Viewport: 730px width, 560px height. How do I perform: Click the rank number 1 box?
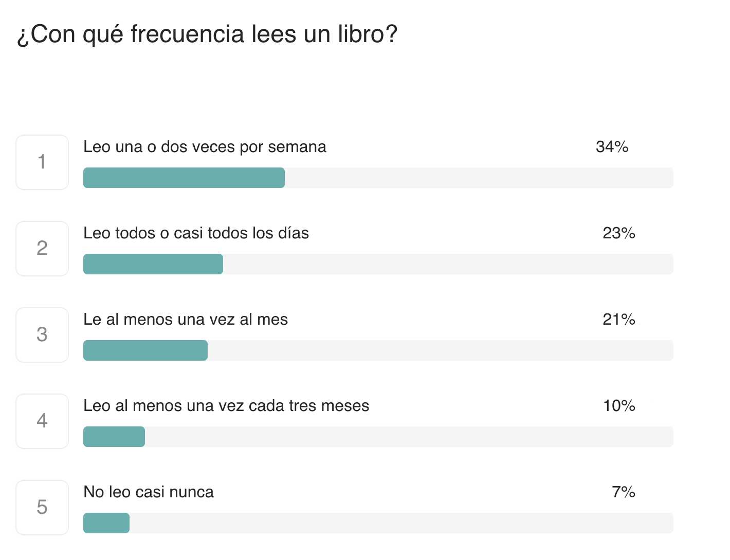pyautogui.click(x=42, y=162)
